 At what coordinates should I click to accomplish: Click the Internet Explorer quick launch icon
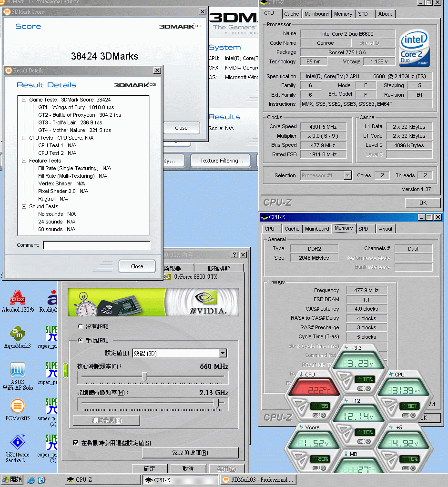pyautogui.click(x=31, y=480)
